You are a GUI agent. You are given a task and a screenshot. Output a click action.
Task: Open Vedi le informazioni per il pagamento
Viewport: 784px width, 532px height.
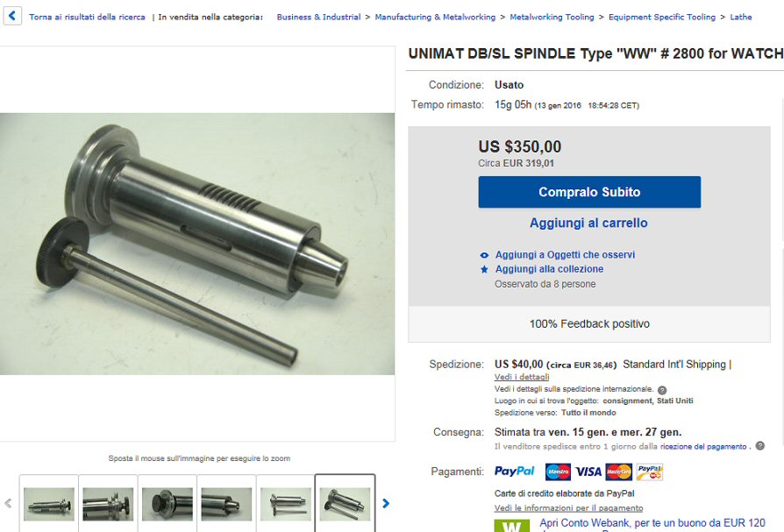pyautogui.click(x=568, y=508)
